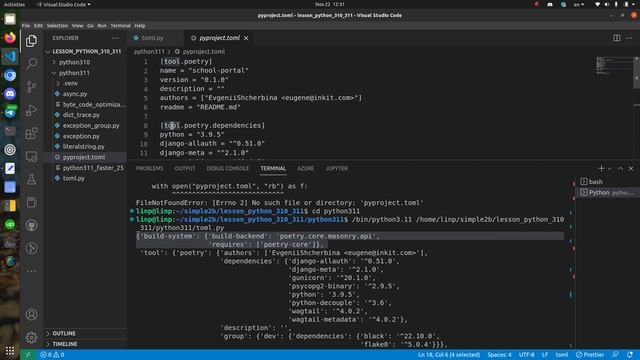Switch to the DEBUG CONSOLE tab

click(227, 168)
